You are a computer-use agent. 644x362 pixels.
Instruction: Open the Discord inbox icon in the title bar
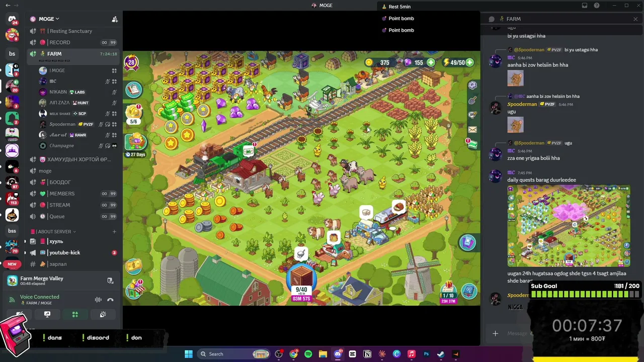[585, 6]
